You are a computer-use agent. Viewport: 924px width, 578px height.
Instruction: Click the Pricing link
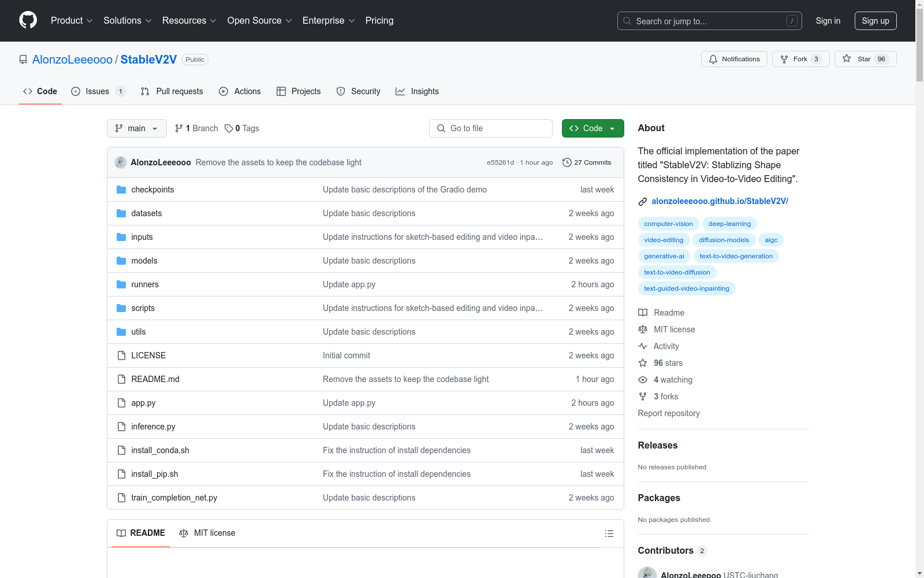click(379, 20)
